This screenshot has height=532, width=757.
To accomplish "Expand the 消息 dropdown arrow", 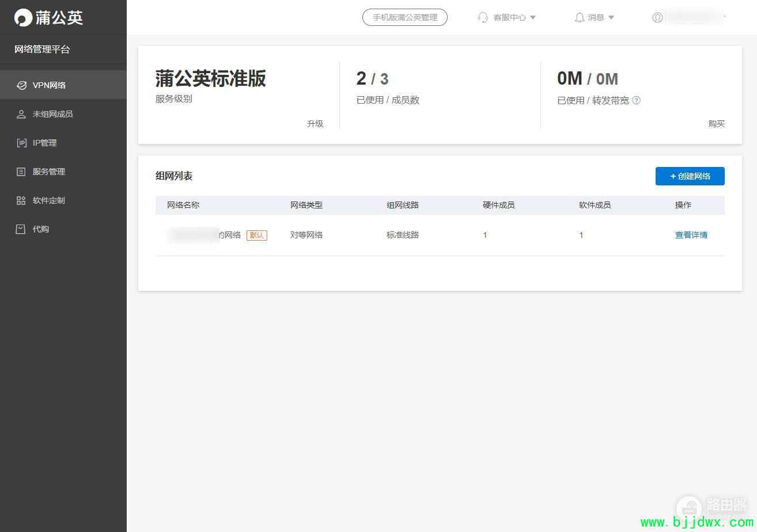I will [611, 17].
